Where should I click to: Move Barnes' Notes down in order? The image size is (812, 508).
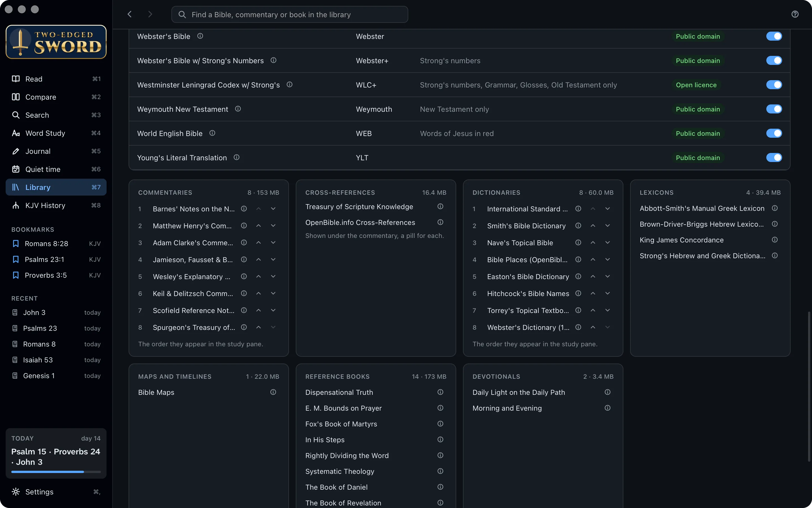273,209
